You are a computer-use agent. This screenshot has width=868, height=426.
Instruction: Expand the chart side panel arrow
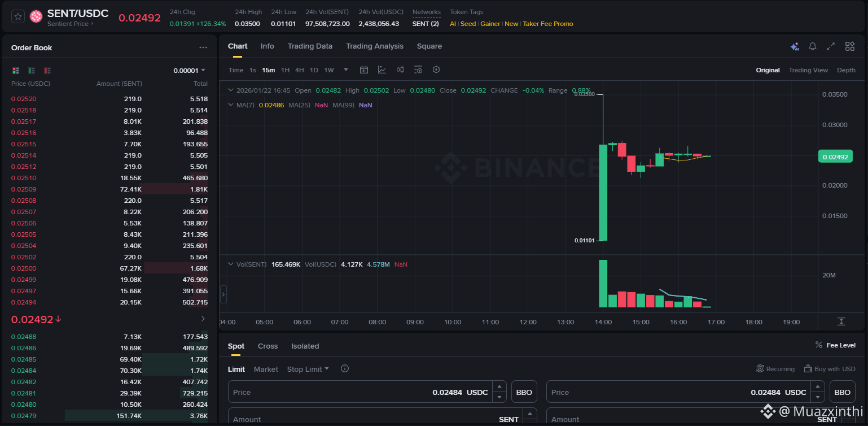[x=223, y=294]
